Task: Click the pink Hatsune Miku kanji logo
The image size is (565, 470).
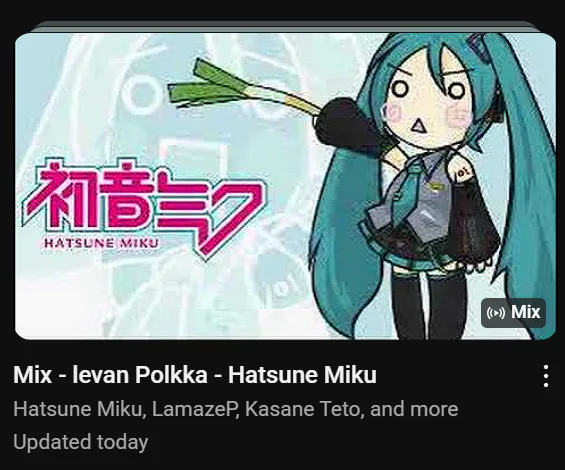Action: coord(144,205)
